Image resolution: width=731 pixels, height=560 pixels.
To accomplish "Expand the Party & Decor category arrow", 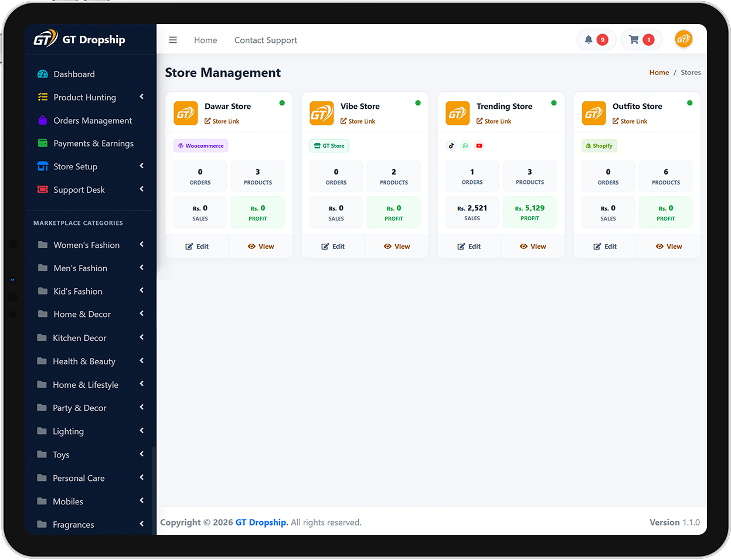I will coord(142,407).
